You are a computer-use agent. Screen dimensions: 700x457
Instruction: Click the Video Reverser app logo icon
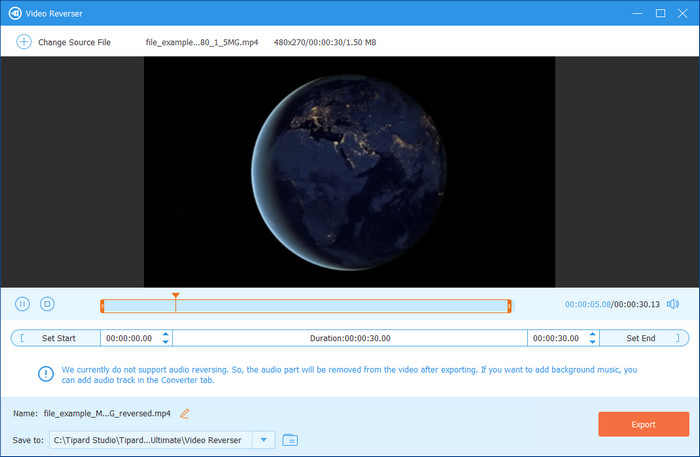click(x=15, y=13)
